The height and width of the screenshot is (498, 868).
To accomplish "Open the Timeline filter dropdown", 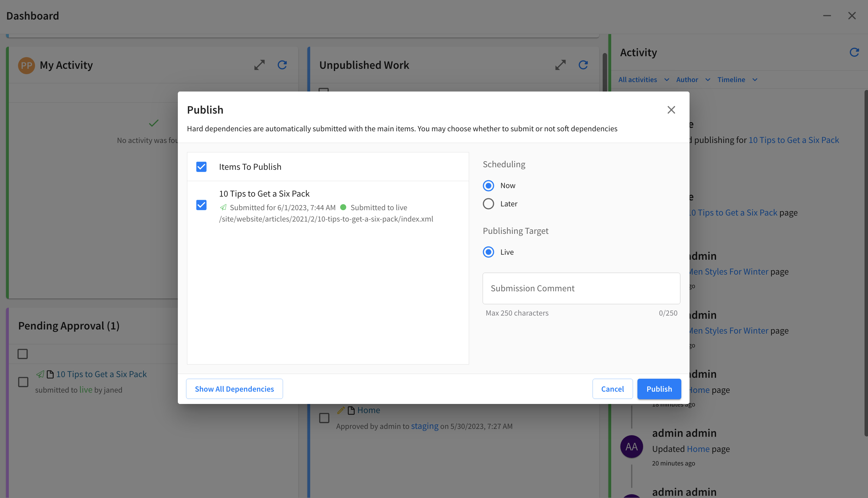I will 737,79.
